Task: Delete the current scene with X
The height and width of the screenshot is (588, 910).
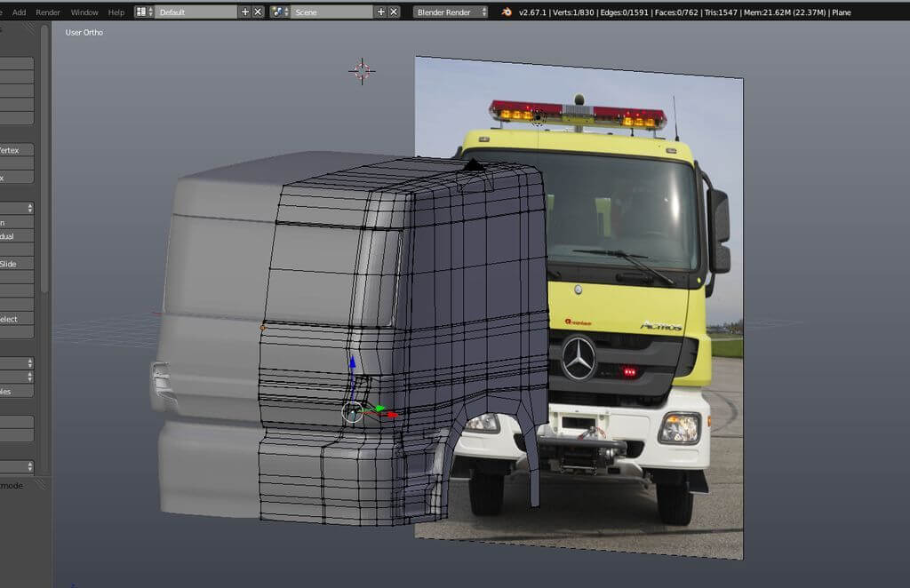Action: tap(394, 12)
